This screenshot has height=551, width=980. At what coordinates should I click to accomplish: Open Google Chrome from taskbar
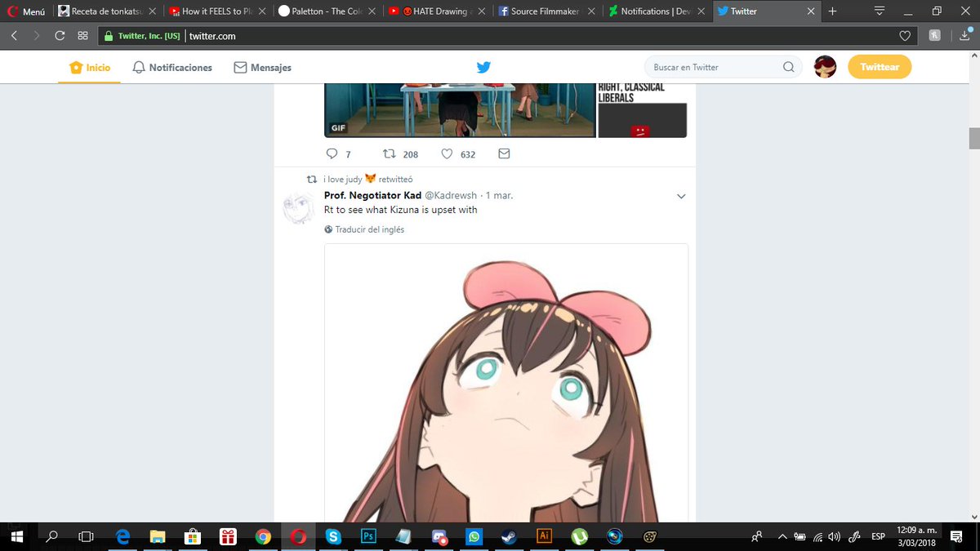pos(263,536)
